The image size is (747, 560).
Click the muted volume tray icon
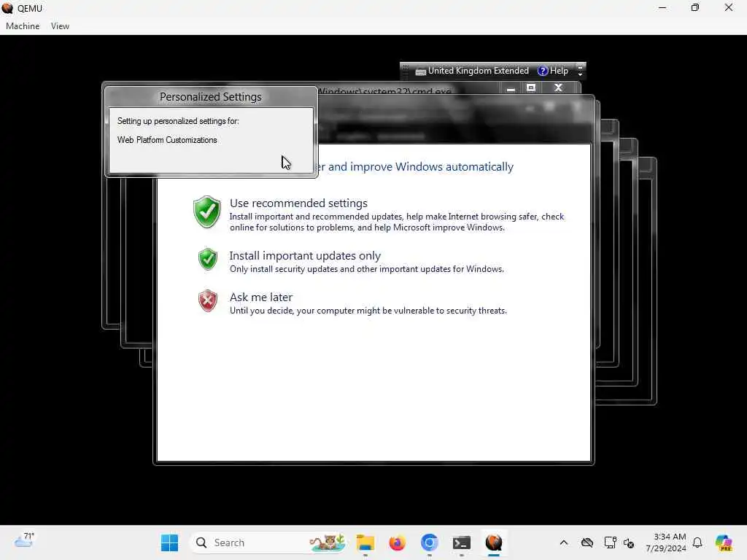(x=629, y=543)
